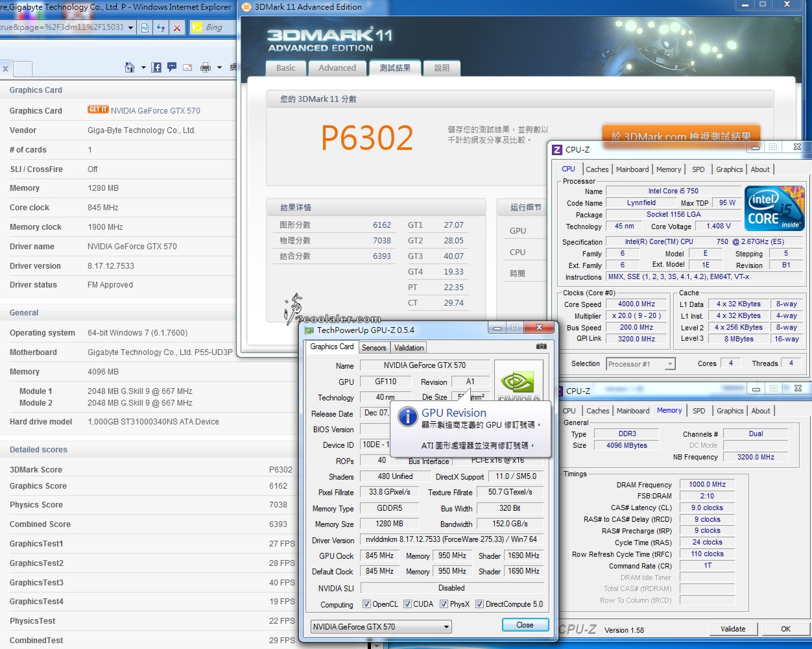Viewport: 812px width, 649px height.
Task: Toggle the PhysX checkbox in GPU-Z
Action: [444, 604]
